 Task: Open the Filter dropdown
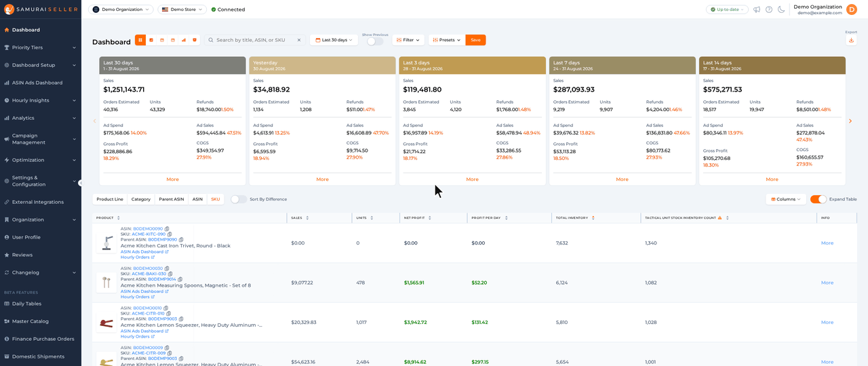point(408,40)
